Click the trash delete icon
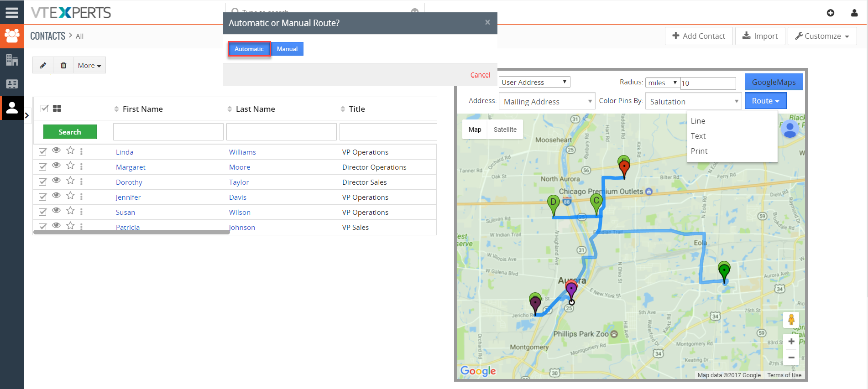This screenshot has width=868, height=389. [x=63, y=65]
